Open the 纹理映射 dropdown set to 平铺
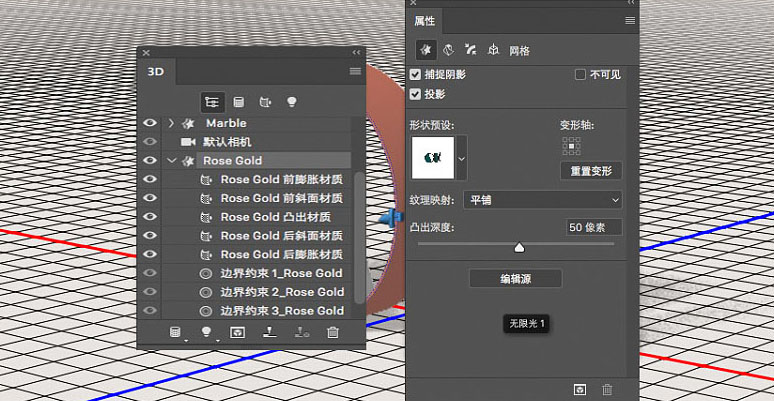 (x=542, y=200)
